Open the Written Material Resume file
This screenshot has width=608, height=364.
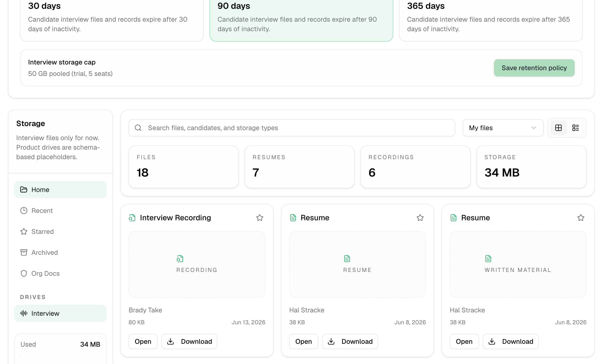[x=464, y=341]
